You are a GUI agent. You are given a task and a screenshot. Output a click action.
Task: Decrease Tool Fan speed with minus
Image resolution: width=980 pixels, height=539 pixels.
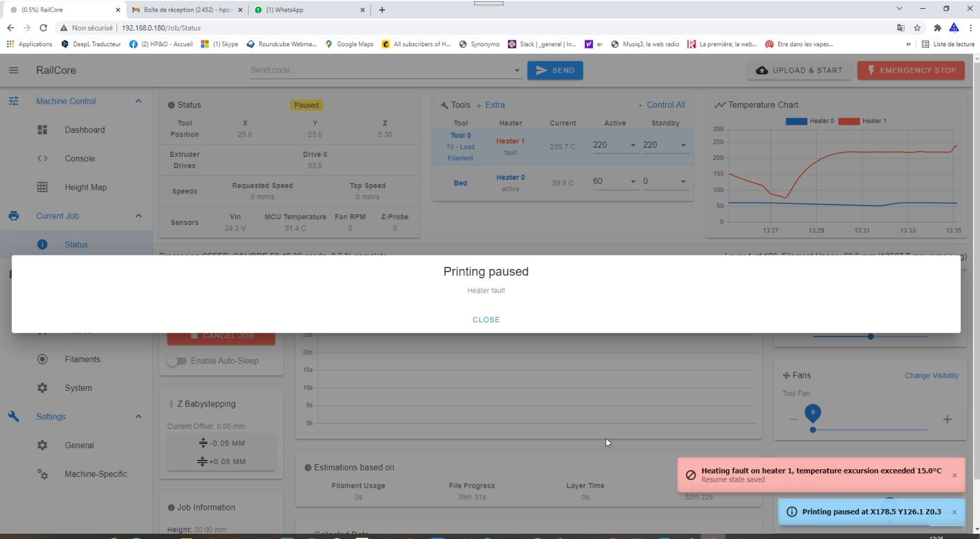point(793,419)
